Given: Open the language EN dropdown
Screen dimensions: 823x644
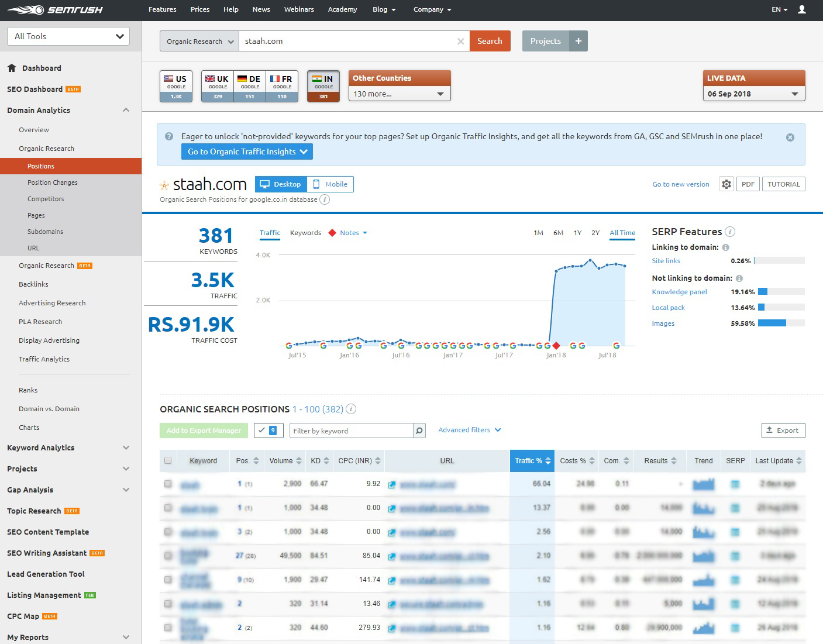Looking at the screenshot, I should (780, 9).
